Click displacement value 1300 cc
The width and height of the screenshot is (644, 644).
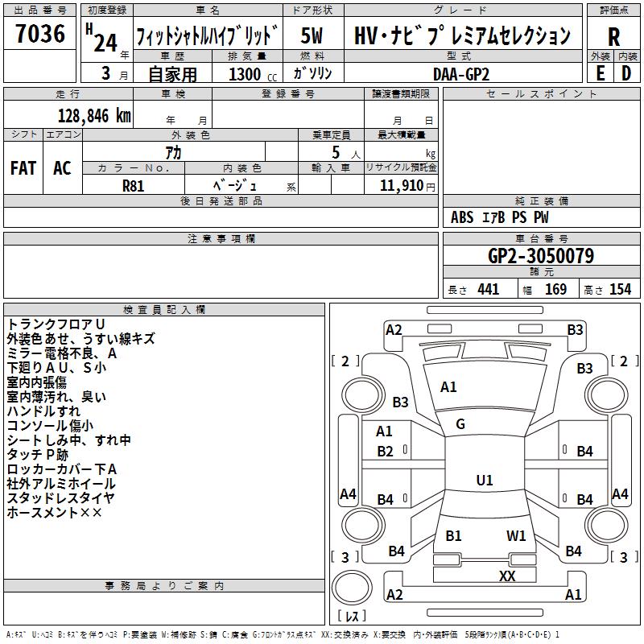pos(253,74)
